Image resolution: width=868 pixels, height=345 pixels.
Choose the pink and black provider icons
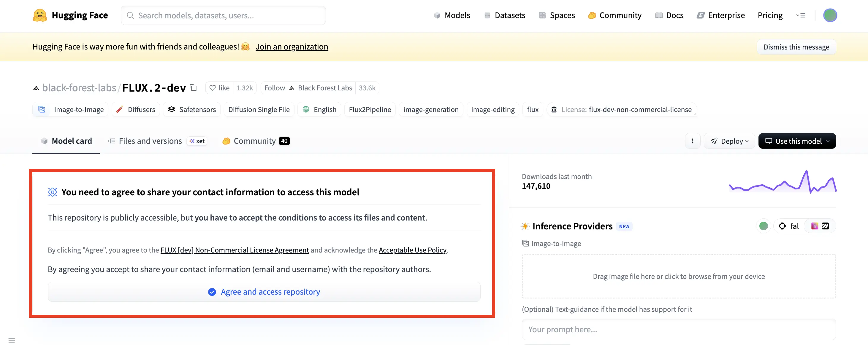click(x=820, y=226)
